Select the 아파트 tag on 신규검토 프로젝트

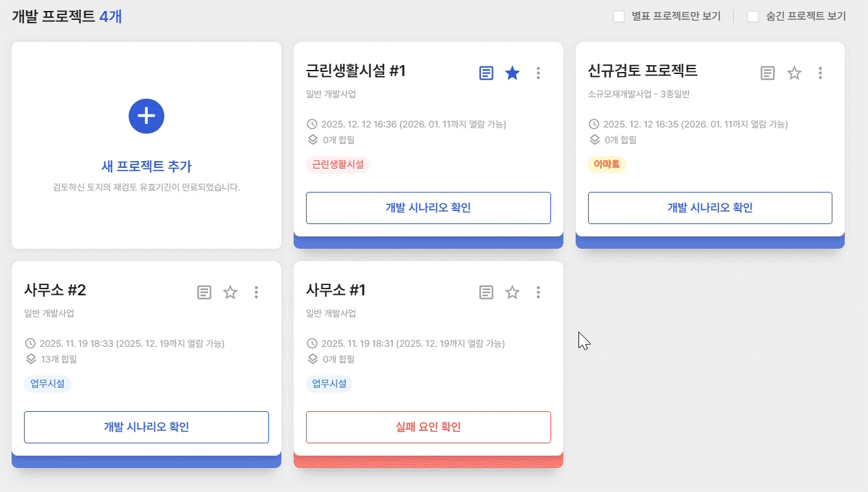pyautogui.click(x=607, y=164)
